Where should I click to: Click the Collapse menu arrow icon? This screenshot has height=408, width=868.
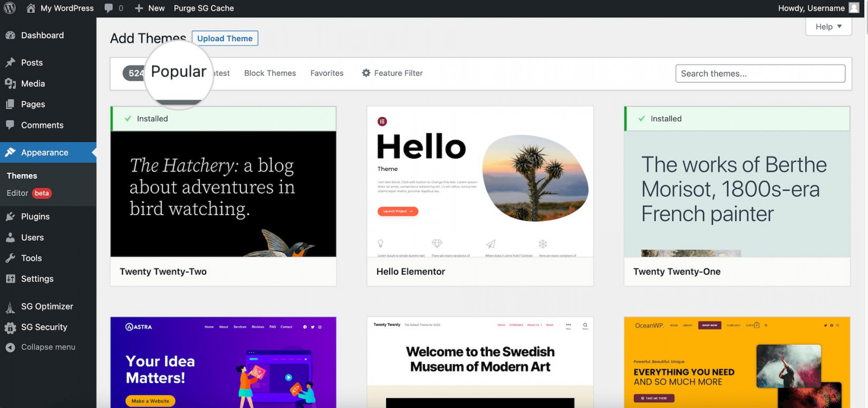(x=10, y=347)
